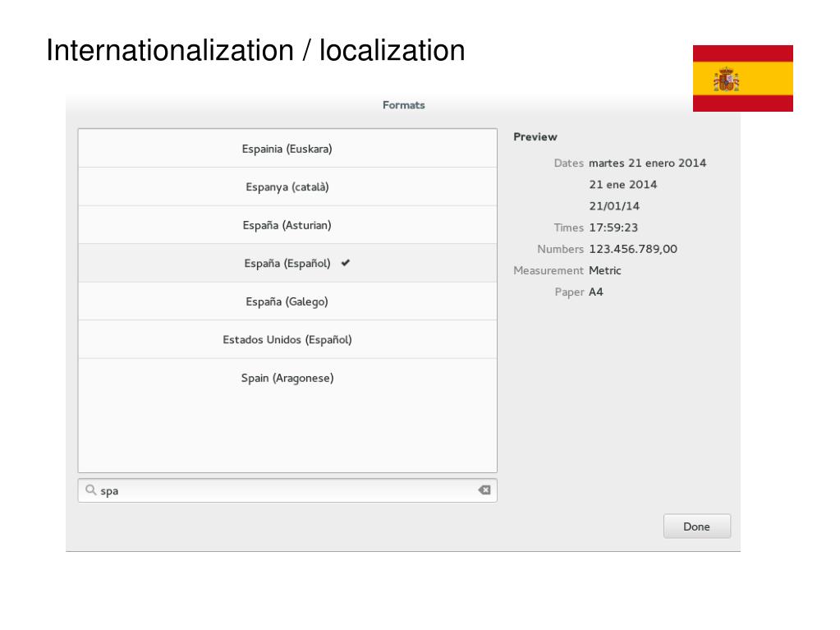The image size is (840, 630).
Task: Click the Paper value 'A4'
Action: click(x=595, y=292)
